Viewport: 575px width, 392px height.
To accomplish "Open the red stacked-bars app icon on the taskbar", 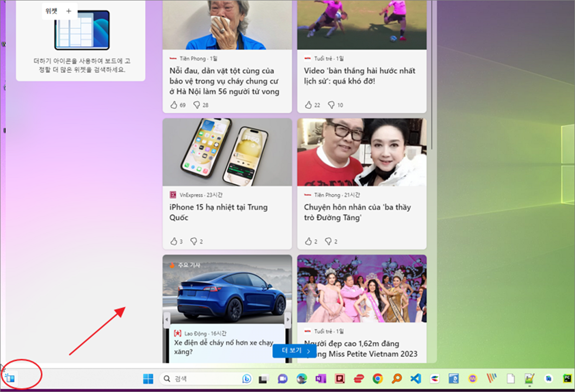I will coord(359,379).
